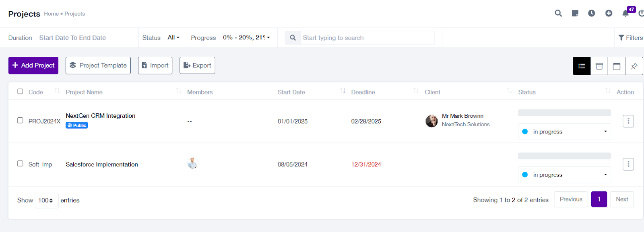Toggle select-all checkbox in table header
Screen dimensions: 644x232
click(20, 91)
